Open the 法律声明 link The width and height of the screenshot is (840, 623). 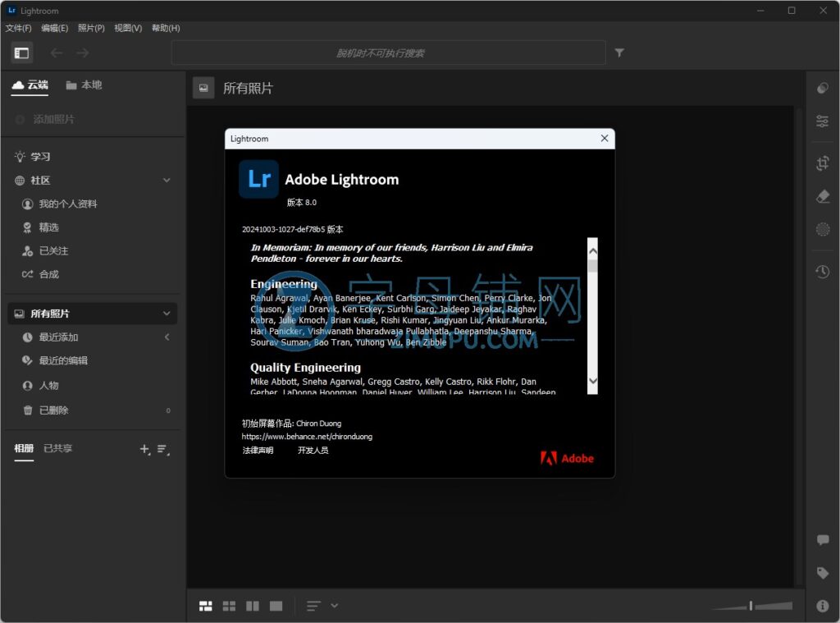coord(258,451)
